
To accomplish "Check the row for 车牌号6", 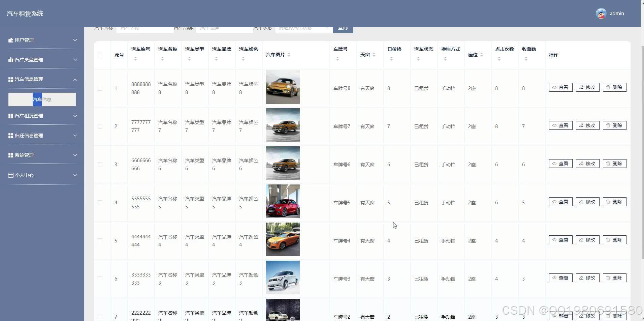I will pos(100,165).
